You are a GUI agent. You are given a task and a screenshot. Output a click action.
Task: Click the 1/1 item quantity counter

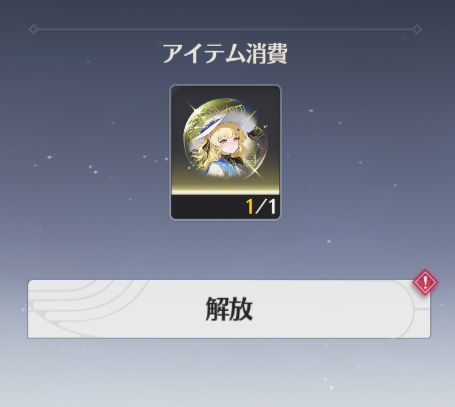click(x=261, y=207)
